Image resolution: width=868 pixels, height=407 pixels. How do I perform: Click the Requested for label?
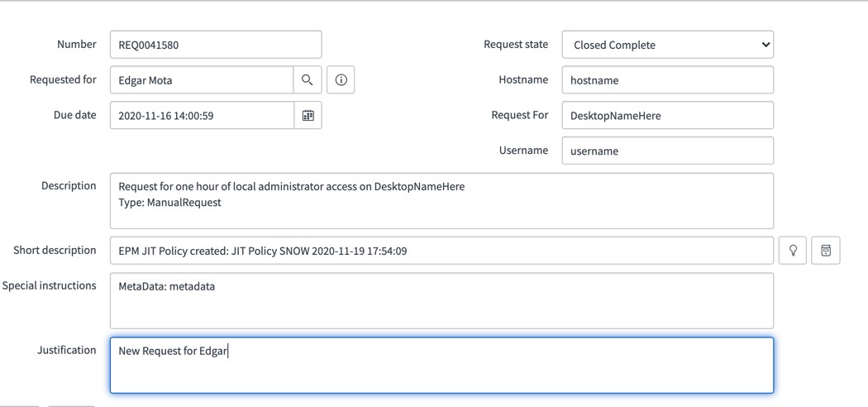pos(63,80)
